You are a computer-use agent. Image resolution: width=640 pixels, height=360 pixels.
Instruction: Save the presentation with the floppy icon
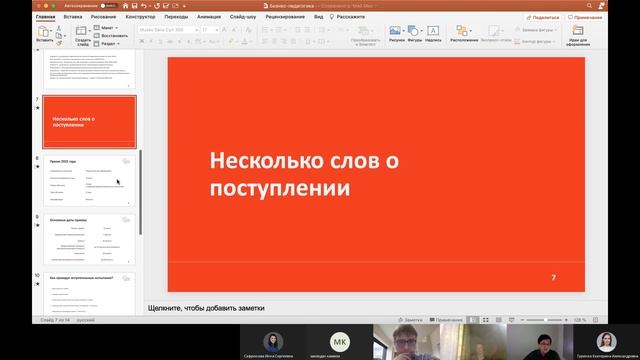[x=134, y=6]
